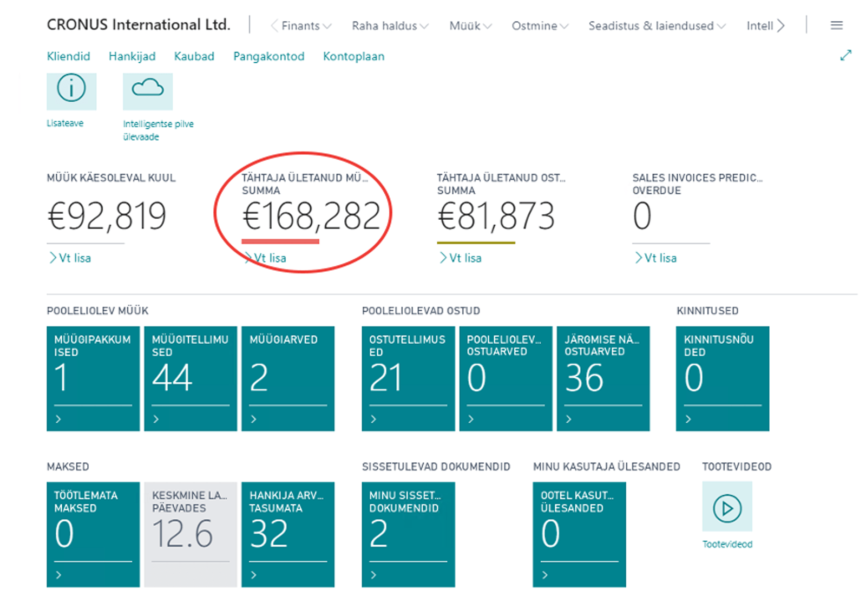Go to Kliendid list

point(69,56)
